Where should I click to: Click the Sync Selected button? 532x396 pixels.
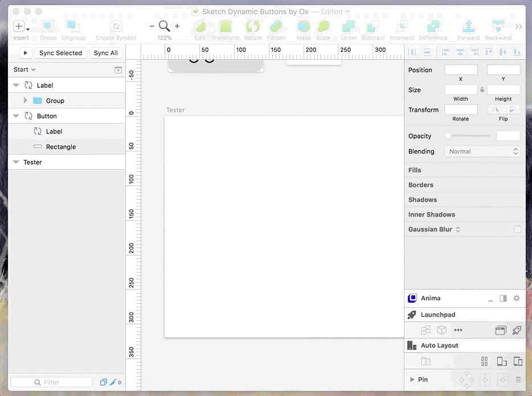(x=61, y=53)
